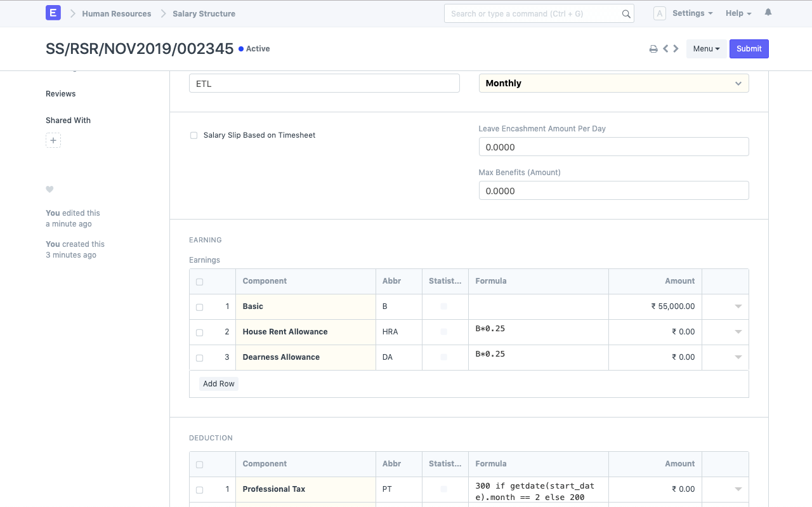Open the Monthly payroll frequency dropdown
The width and height of the screenshot is (812, 507).
coord(613,83)
